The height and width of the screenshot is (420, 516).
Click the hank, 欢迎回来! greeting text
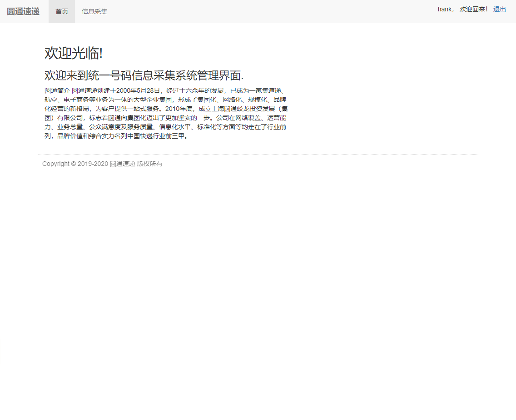point(462,9)
